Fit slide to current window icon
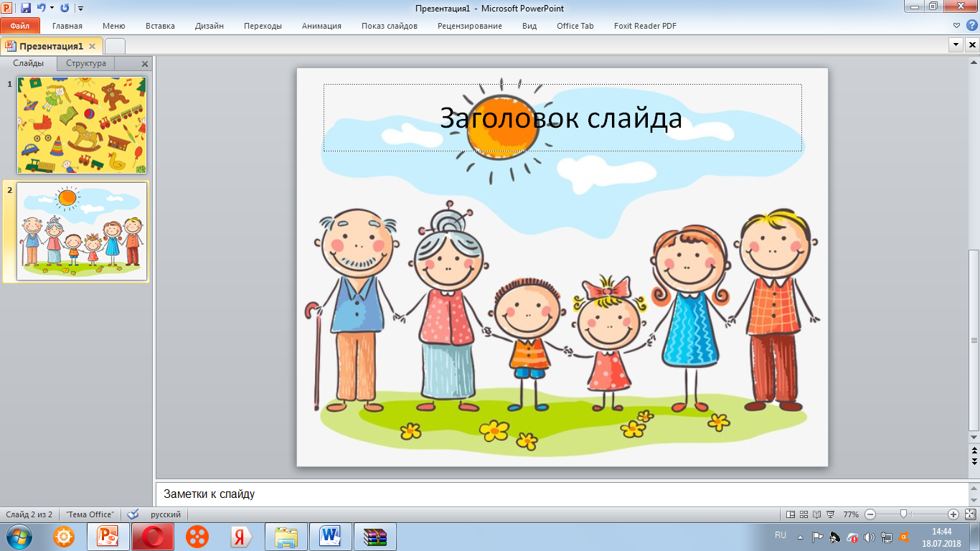The image size is (980, 551). click(970, 514)
